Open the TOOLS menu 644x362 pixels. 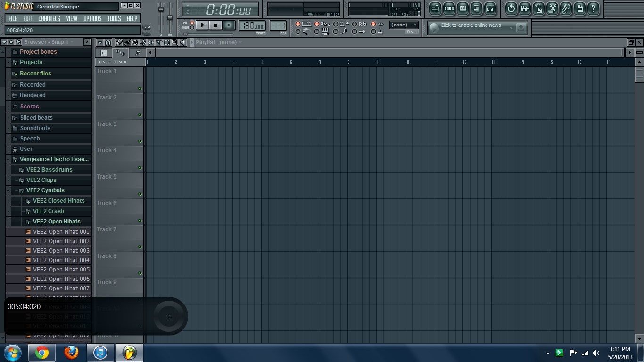(114, 18)
